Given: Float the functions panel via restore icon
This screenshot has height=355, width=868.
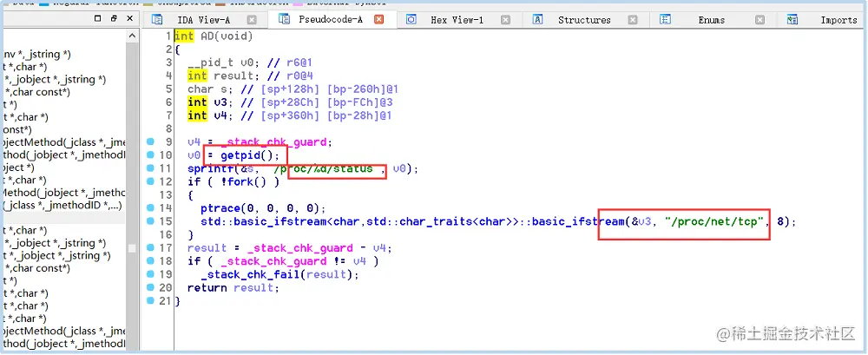Looking at the screenshot, I should click(x=114, y=18).
